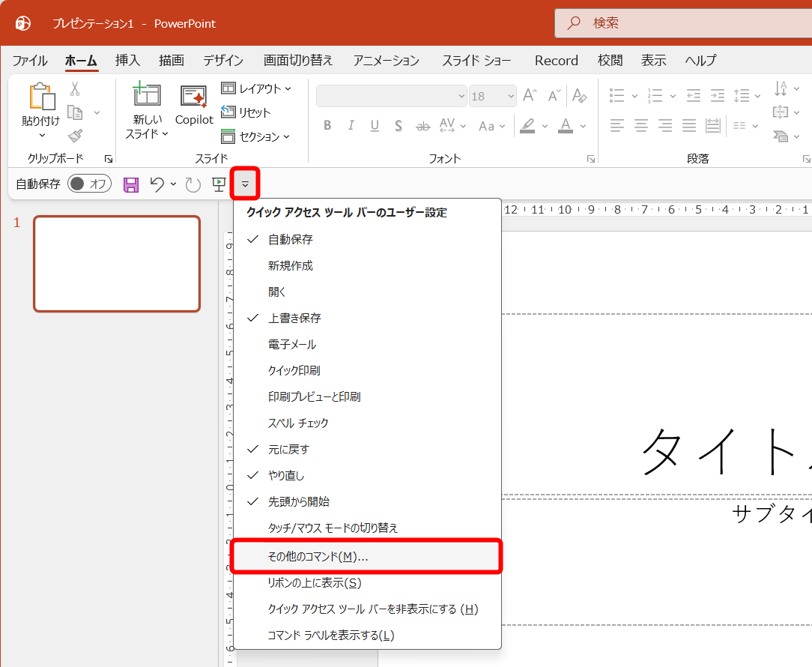Click the Underline icon
The width and height of the screenshot is (812, 667).
point(374,125)
